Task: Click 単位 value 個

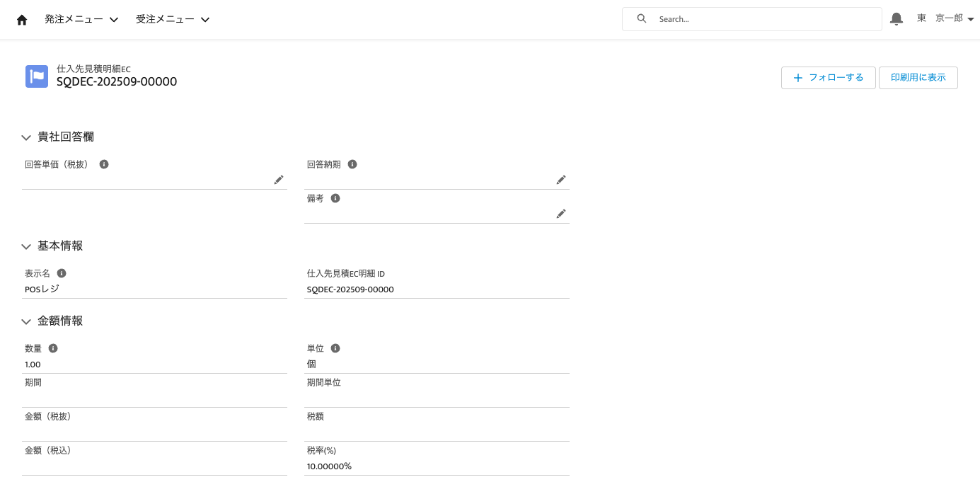Action: pos(311,364)
